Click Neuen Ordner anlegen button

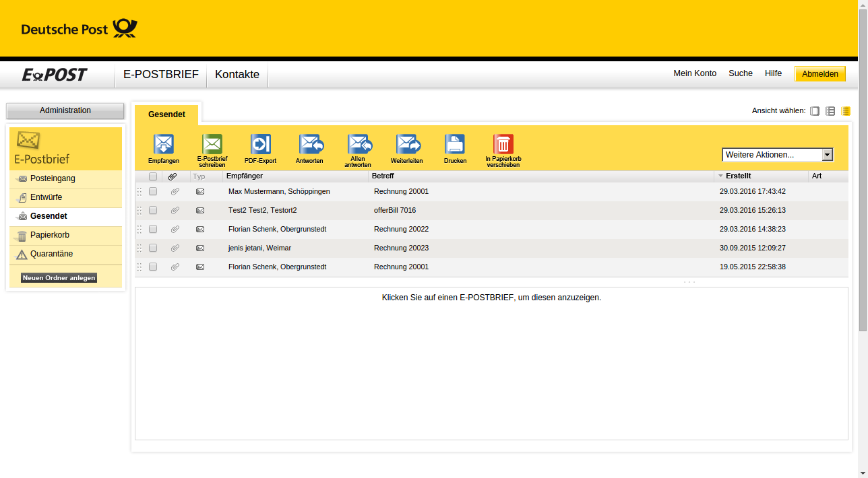tap(59, 277)
